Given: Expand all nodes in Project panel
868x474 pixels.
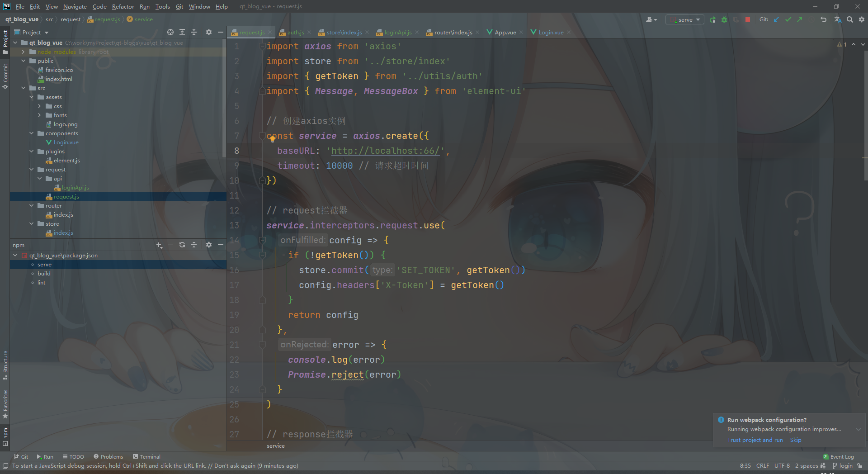Looking at the screenshot, I should (x=182, y=32).
